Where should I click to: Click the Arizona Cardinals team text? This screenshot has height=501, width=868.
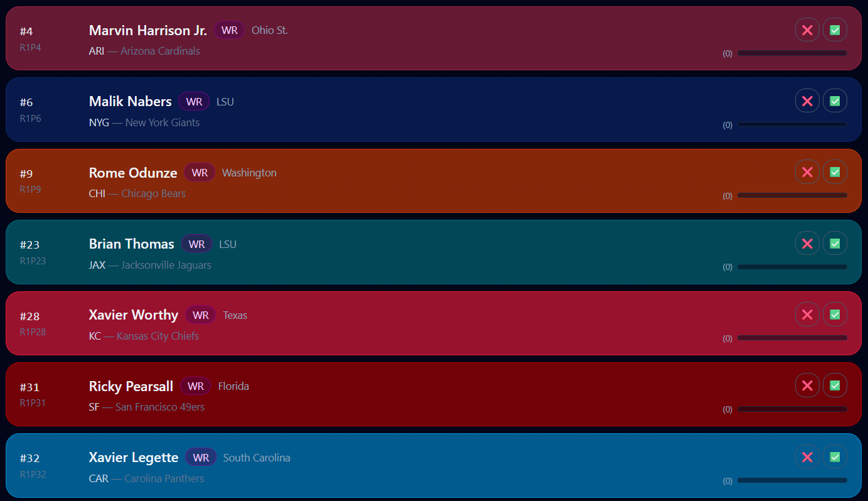click(160, 51)
